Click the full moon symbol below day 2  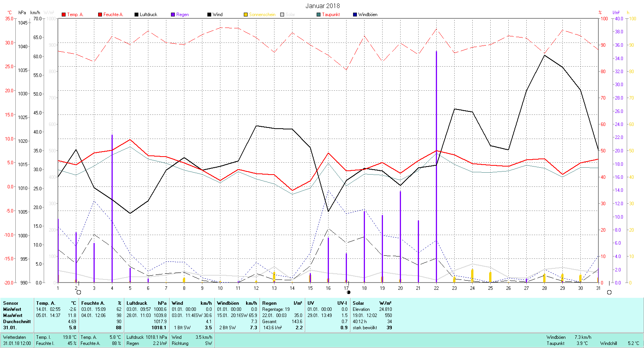point(79,292)
